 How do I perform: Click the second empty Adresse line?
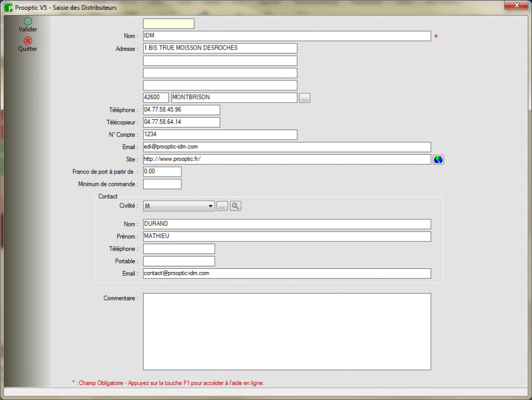pyautogui.click(x=220, y=61)
